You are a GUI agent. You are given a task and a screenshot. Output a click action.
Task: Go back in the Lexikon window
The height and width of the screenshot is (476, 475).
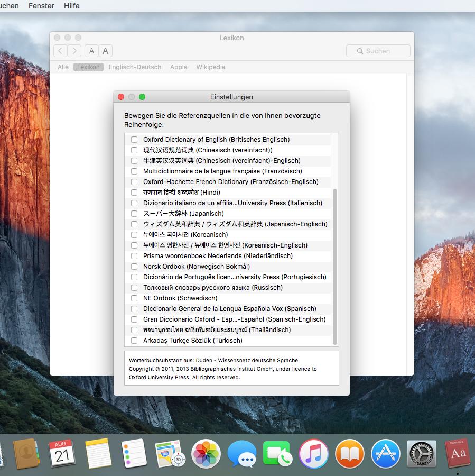click(60, 51)
